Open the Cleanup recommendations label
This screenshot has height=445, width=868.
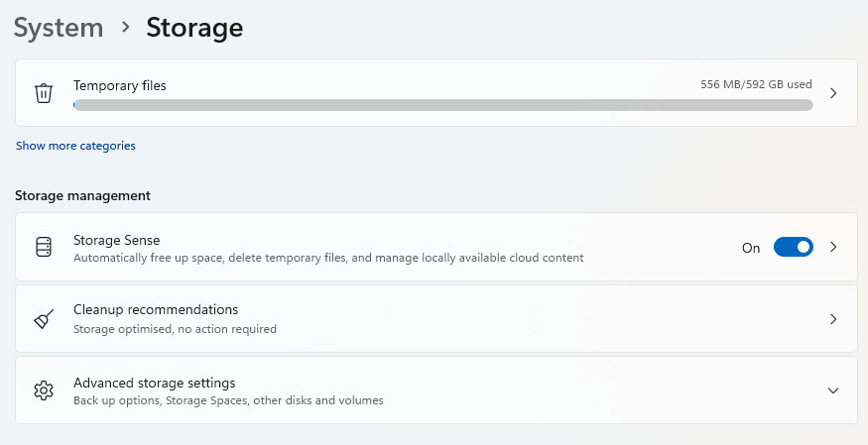[x=156, y=309]
